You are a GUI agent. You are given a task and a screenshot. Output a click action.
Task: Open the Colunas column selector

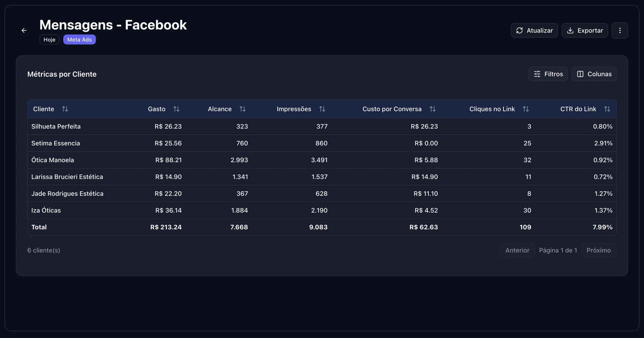click(594, 74)
